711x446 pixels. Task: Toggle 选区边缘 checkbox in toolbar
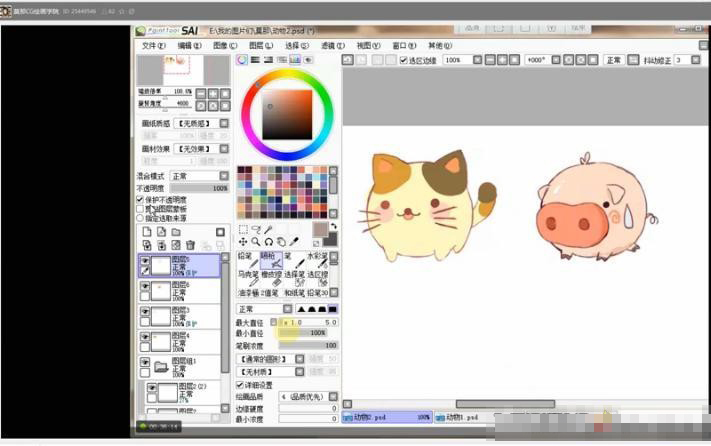pos(404,60)
